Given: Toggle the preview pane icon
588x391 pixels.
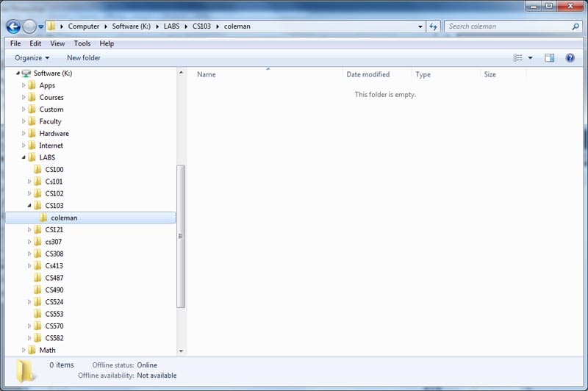Looking at the screenshot, I should coord(549,58).
